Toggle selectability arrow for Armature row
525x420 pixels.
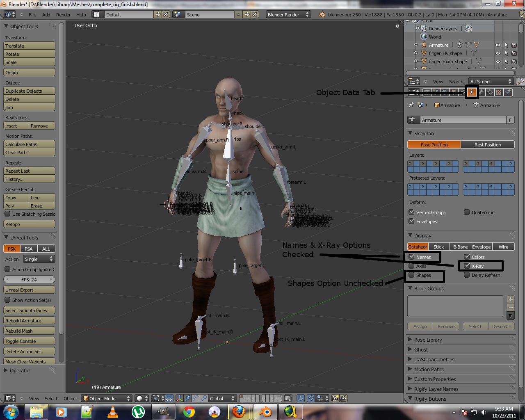click(506, 45)
